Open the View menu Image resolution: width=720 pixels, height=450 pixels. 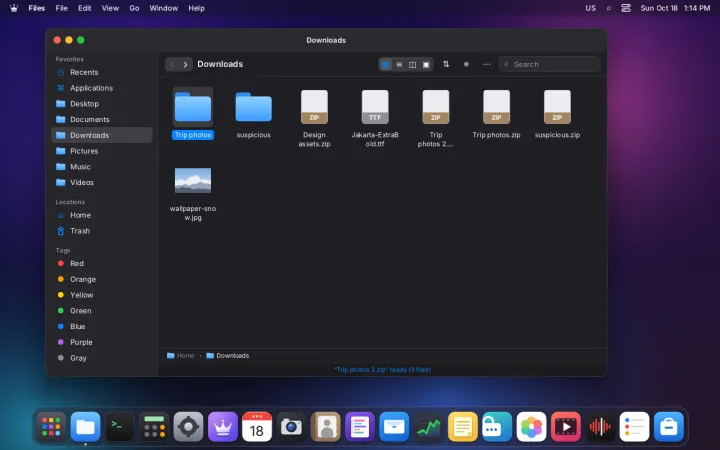(x=110, y=8)
